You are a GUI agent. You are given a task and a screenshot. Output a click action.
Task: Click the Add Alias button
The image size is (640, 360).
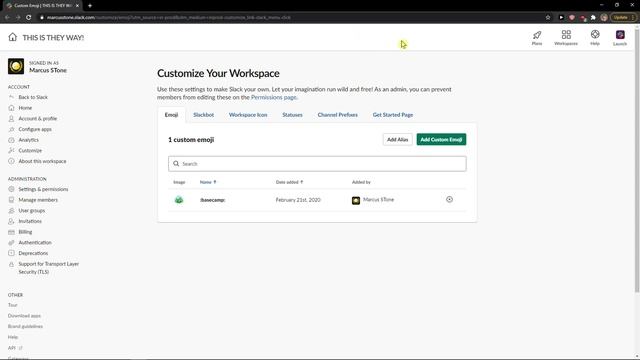397,140
